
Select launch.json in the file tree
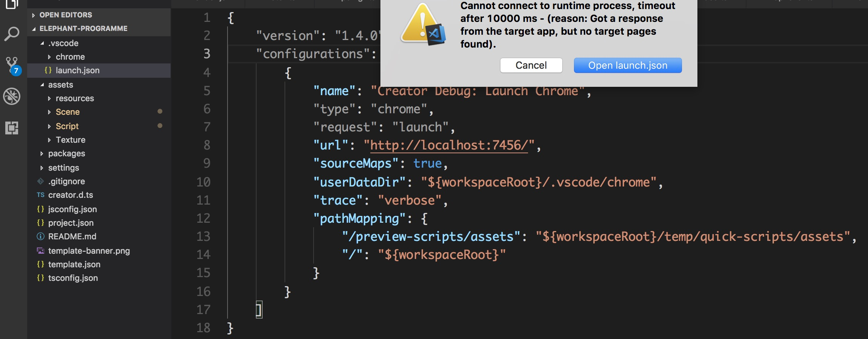[77, 70]
